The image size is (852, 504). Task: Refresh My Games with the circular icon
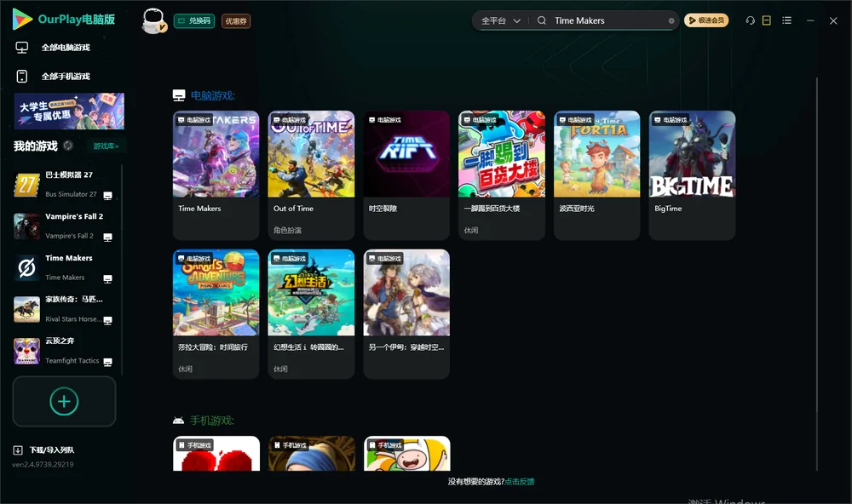click(68, 146)
